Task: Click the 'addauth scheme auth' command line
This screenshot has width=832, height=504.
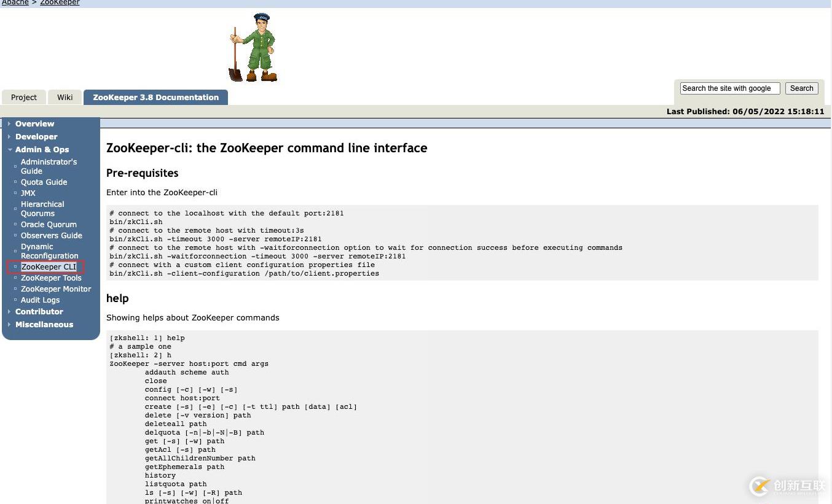Action: pos(187,373)
